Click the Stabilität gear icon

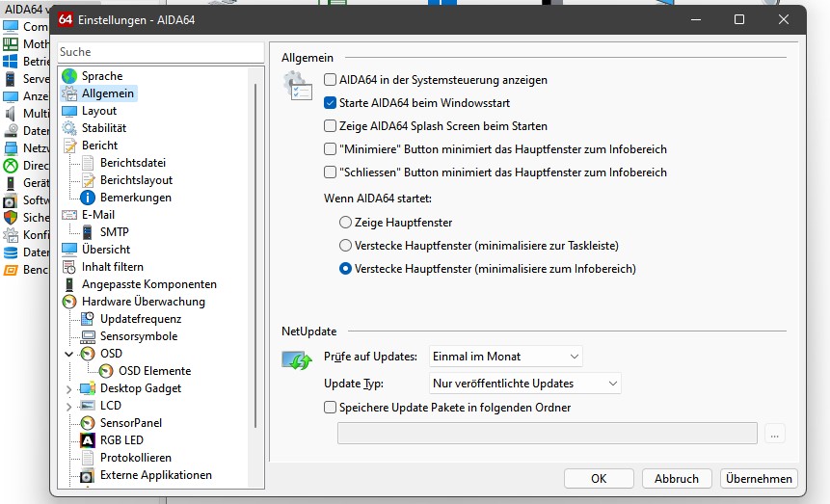coord(69,128)
